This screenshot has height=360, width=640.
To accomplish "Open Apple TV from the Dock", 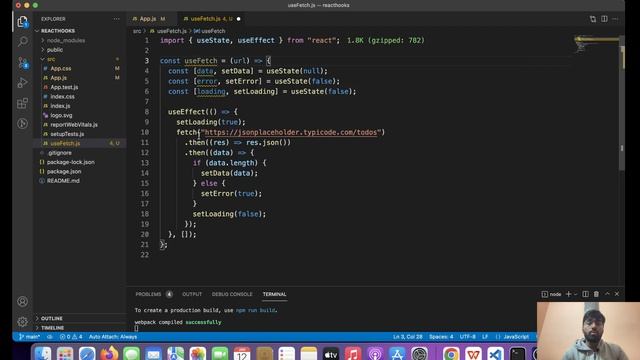I will [x=331, y=353].
